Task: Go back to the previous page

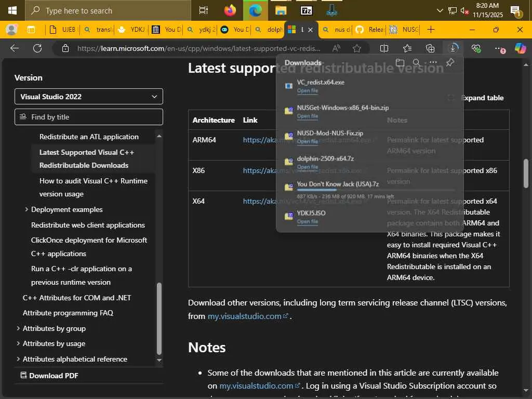Action: click(14, 48)
